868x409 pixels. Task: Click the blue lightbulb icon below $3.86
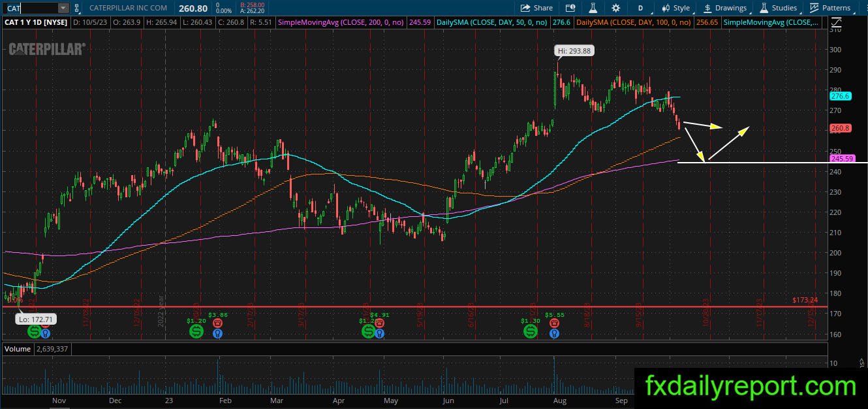click(x=217, y=333)
